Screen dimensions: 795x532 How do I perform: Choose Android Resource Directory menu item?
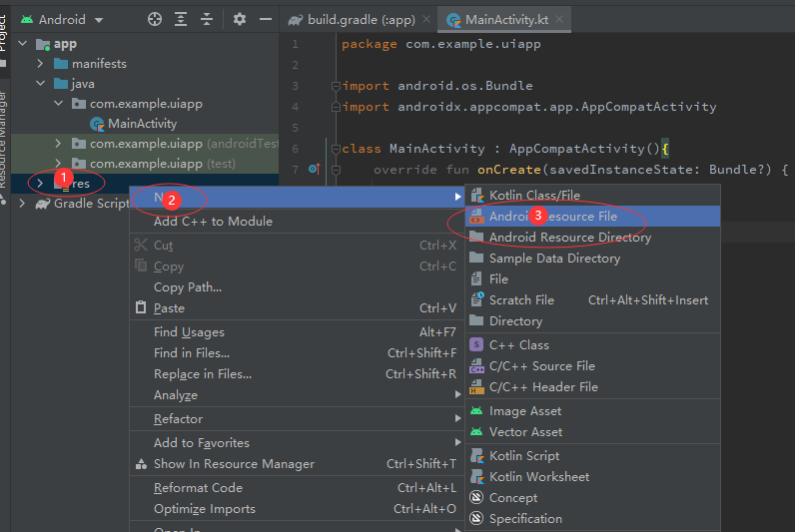pos(569,238)
